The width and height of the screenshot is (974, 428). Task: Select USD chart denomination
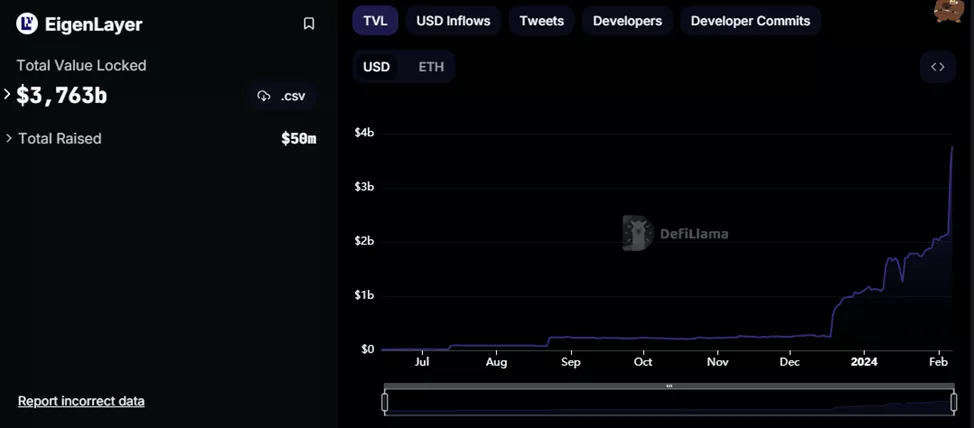pyautogui.click(x=376, y=67)
